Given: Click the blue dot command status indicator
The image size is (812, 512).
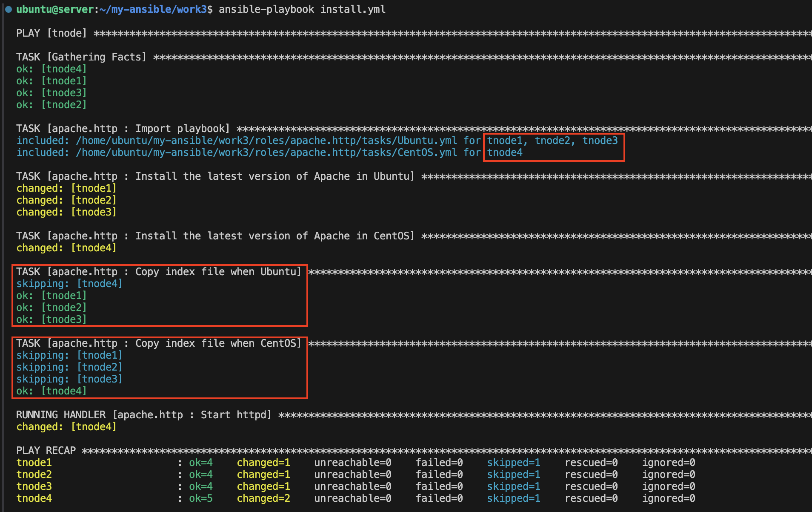Looking at the screenshot, I should pyautogui.click(x=8, y=9).
